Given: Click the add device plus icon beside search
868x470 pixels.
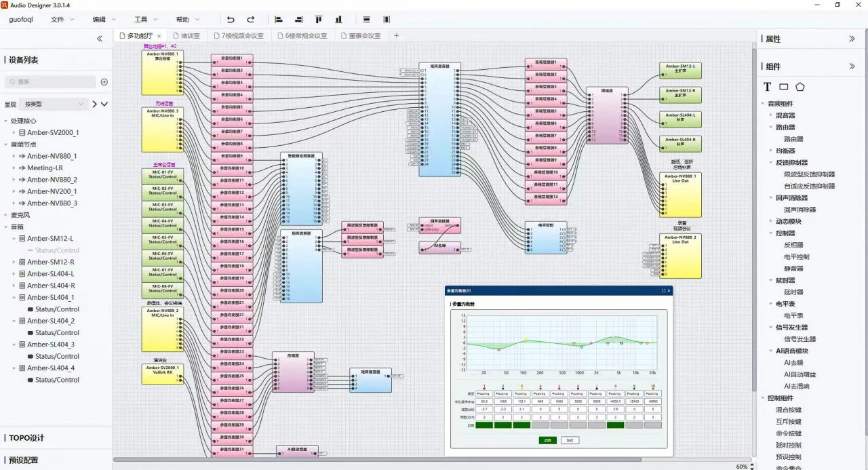Looking at the screenshot, I should (104, 82).
